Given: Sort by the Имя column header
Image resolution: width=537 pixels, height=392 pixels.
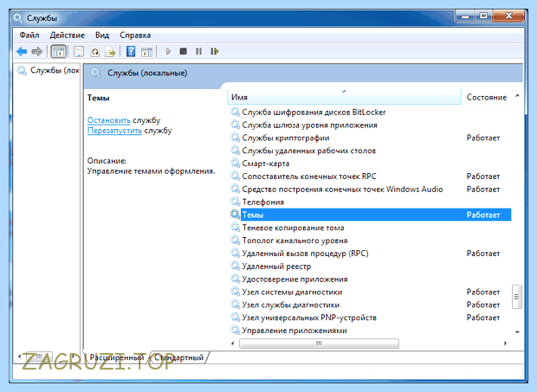Looking at the screenshot, I should pos(344,97).
